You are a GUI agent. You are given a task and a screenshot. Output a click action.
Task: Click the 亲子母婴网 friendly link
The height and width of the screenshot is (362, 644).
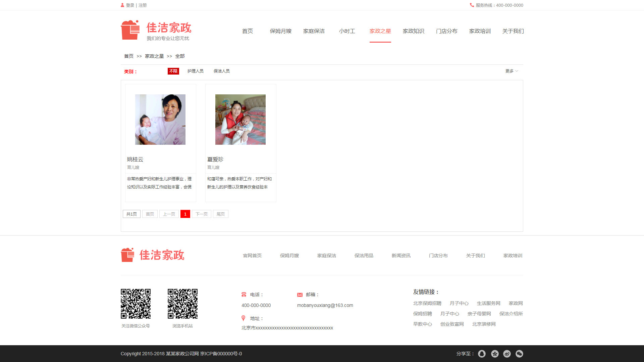(479, 314)
